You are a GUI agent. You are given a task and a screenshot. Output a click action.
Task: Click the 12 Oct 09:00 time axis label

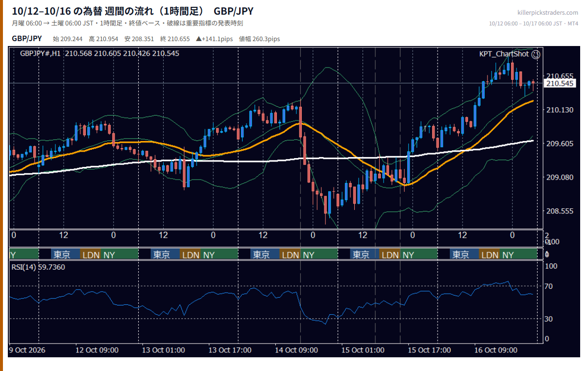(97, 350)
